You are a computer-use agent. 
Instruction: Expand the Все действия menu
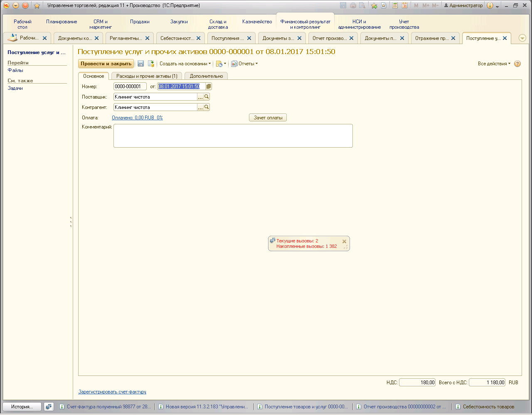coord(494,64)
